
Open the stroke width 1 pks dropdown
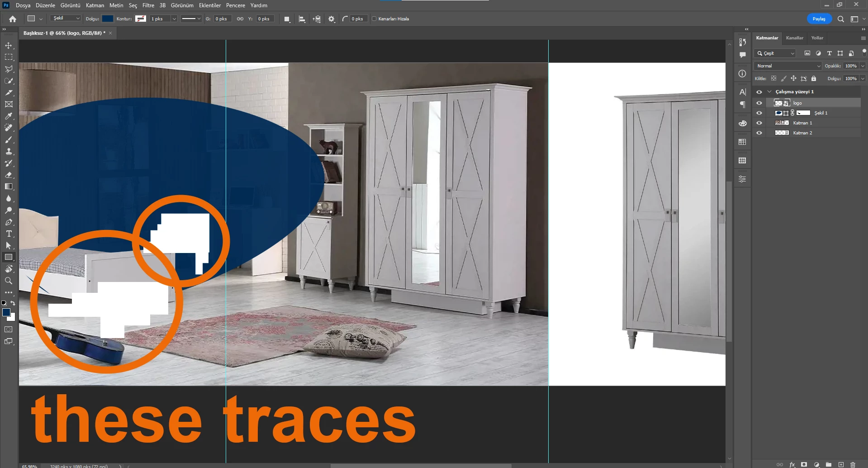pos(174,19)
